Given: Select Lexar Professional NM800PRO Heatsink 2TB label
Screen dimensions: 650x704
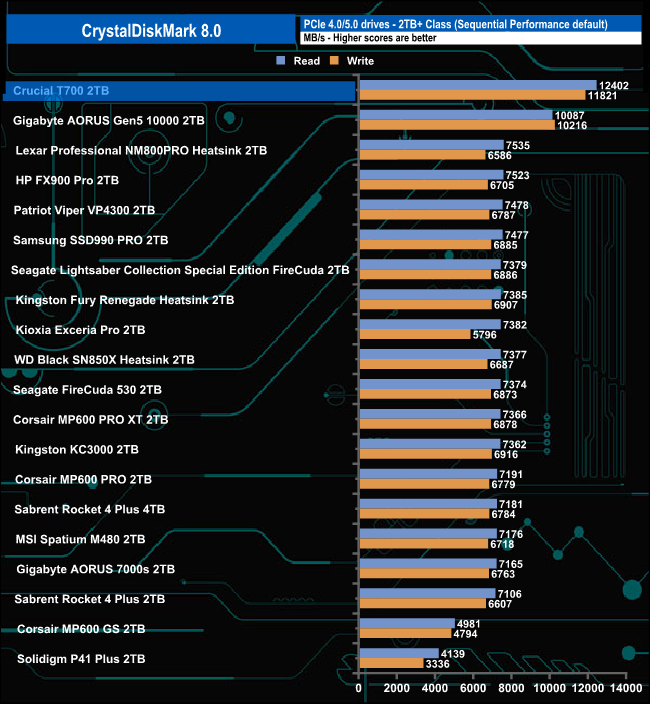Looking at the screenshot, I should coord(141,150).
